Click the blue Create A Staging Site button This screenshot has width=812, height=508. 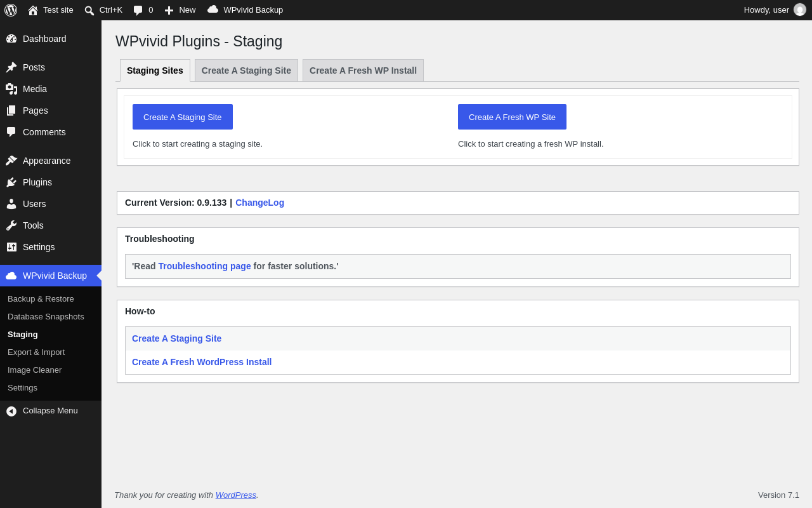pyautogui.click(x=183, y=117)
